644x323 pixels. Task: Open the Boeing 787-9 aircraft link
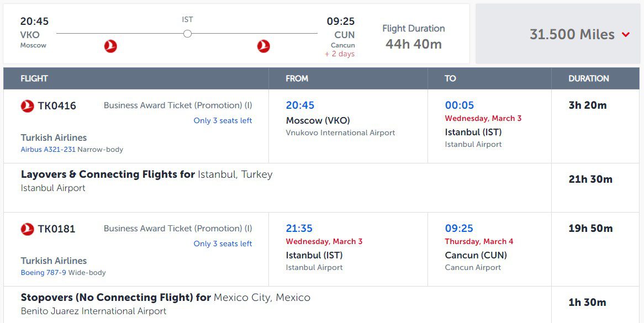coord(43,273)
